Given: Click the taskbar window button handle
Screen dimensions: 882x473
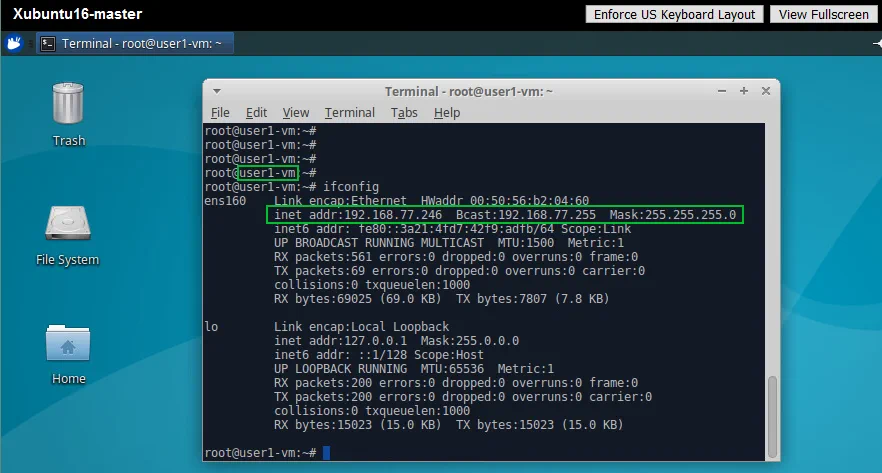Looking at the screenshot, I should coord(31,43).
